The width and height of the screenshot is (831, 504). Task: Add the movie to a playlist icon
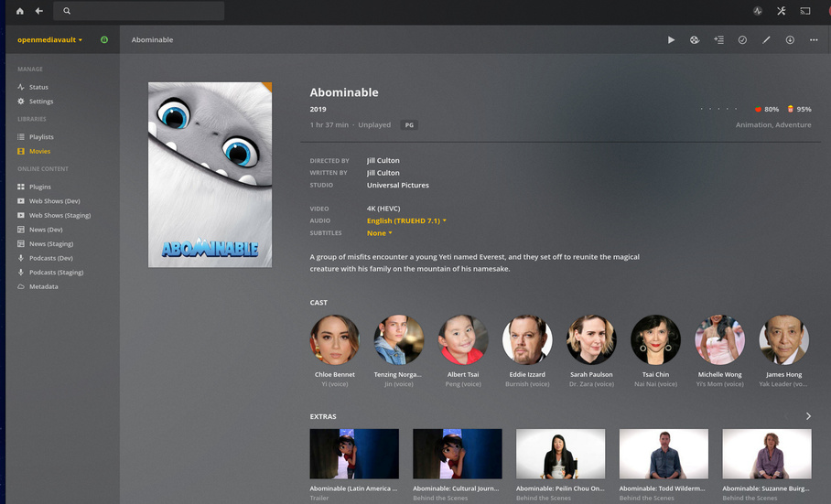click(718, 39)
